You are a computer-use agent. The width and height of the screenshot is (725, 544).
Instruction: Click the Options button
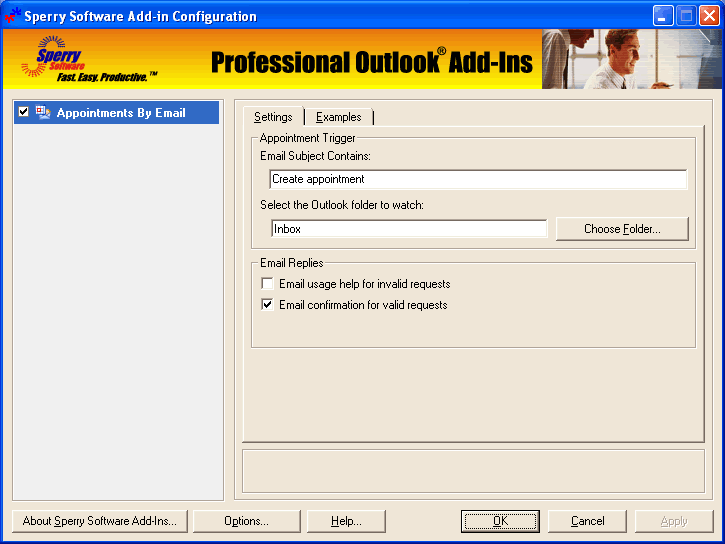coord(246,521)
